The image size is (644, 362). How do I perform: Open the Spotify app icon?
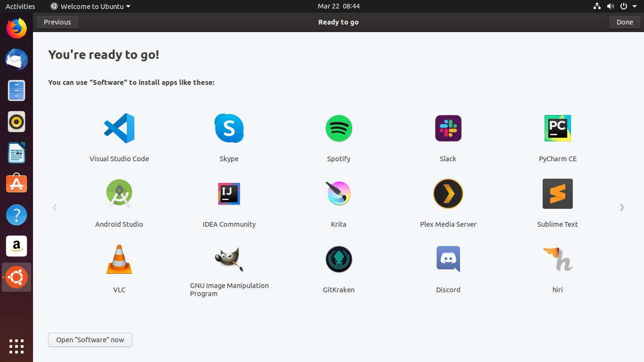tap(339, 128)
